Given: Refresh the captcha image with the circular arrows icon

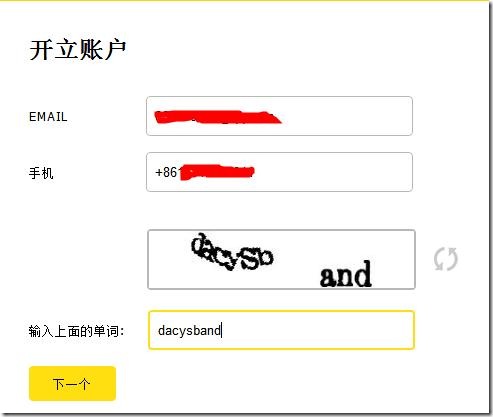Looking at the screenshot, I should coord(446,259).
